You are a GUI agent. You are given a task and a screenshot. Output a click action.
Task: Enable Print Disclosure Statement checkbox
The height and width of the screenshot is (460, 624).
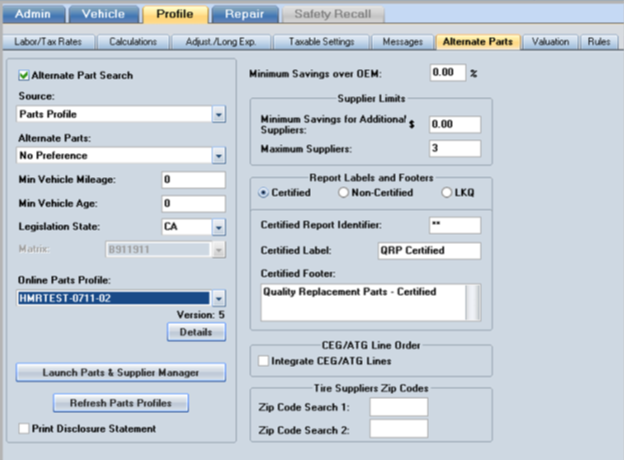25,429
